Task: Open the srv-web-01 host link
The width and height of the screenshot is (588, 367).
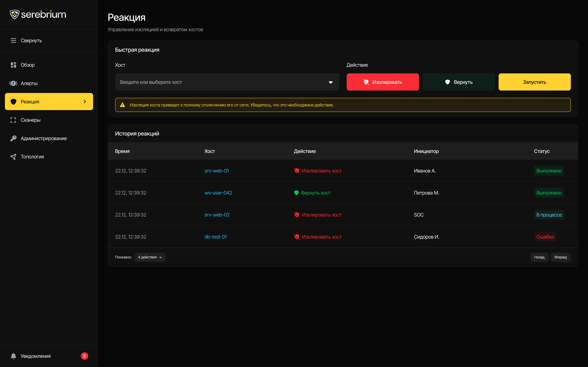Action: coord(217,171)
